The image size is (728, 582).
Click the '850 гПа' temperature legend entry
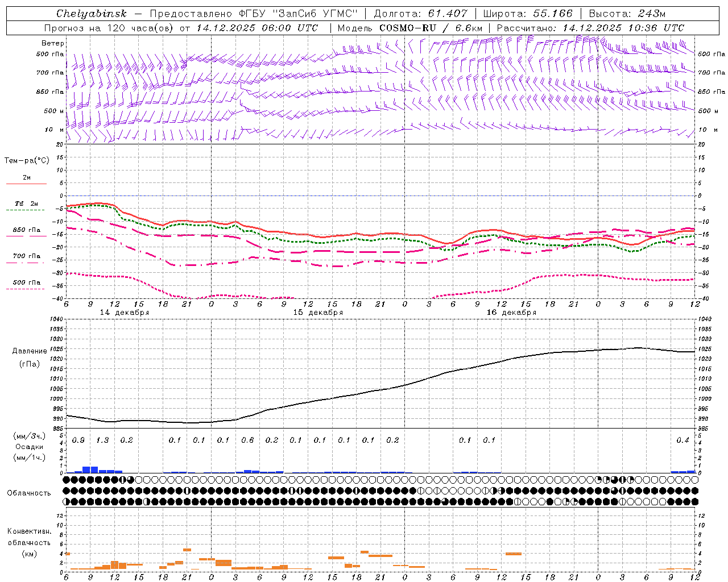(x=26, y=230)
